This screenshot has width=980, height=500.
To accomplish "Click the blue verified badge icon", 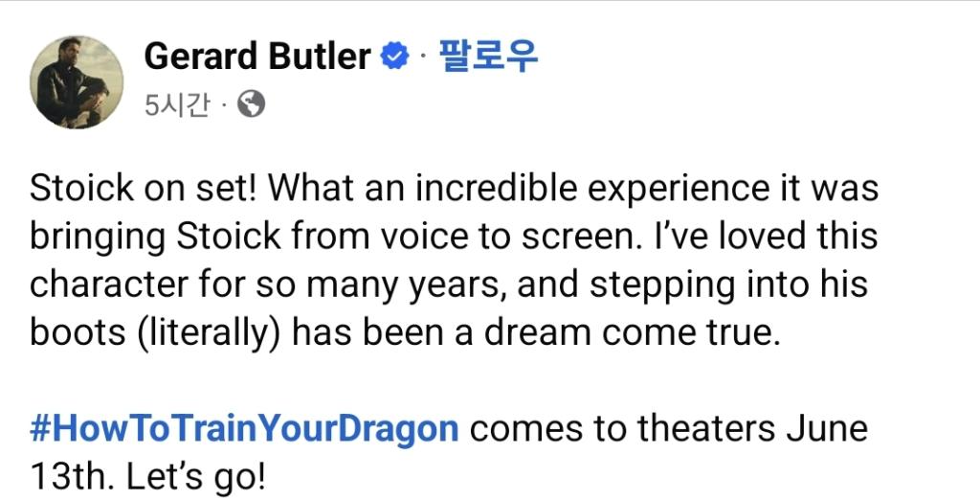I will [395, 57].
